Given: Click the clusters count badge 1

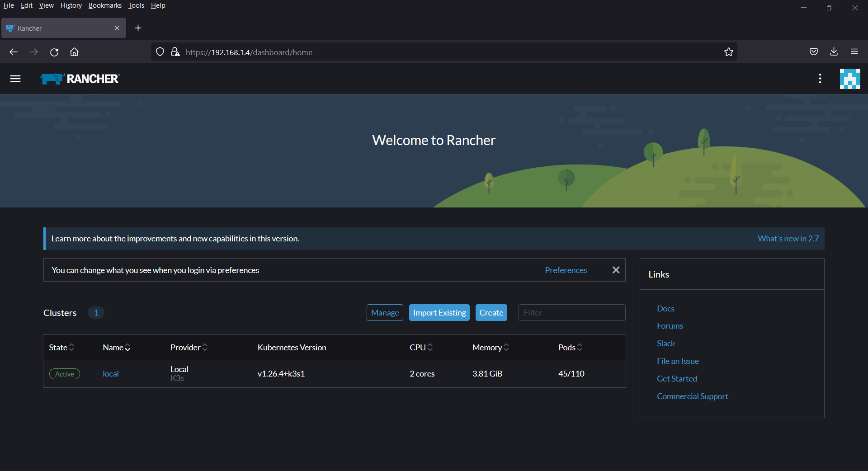Looking at the screenshot, I should click(x=96, y=313).
